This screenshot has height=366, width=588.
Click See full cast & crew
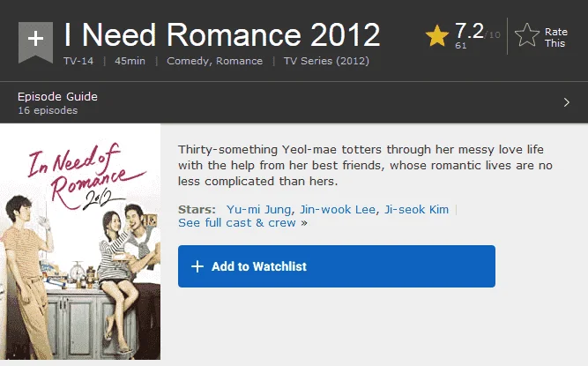pos(237,223)
